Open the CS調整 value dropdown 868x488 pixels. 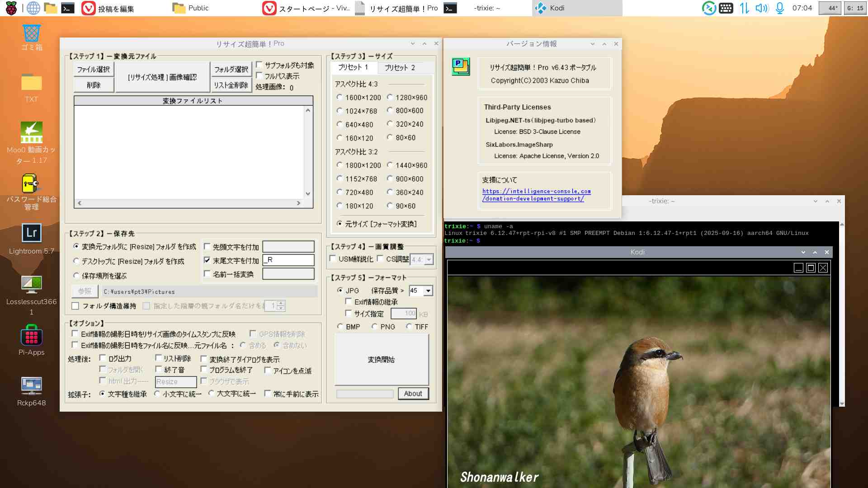click(429, 260)
